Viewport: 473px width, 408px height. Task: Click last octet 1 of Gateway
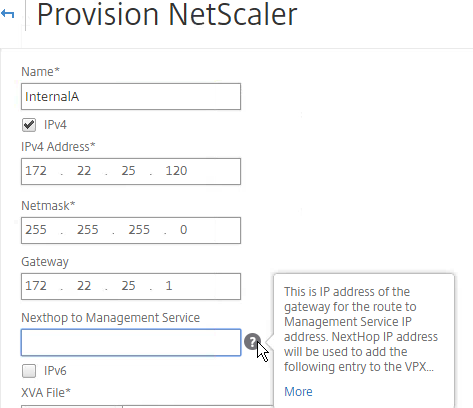tap(169, 286)
